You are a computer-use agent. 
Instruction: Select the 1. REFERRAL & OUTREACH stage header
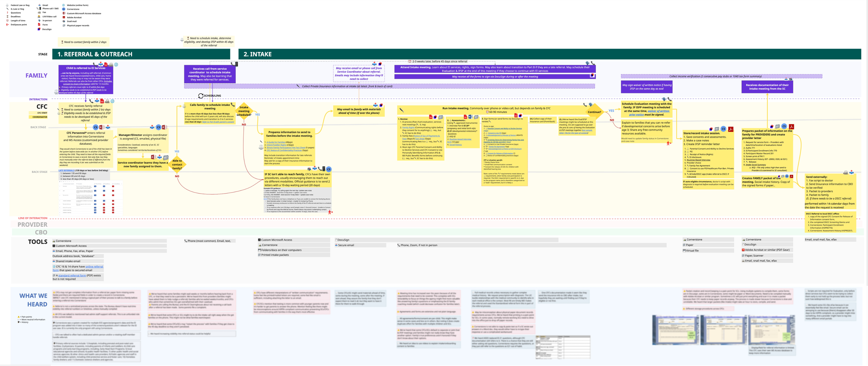coord(141,54)
